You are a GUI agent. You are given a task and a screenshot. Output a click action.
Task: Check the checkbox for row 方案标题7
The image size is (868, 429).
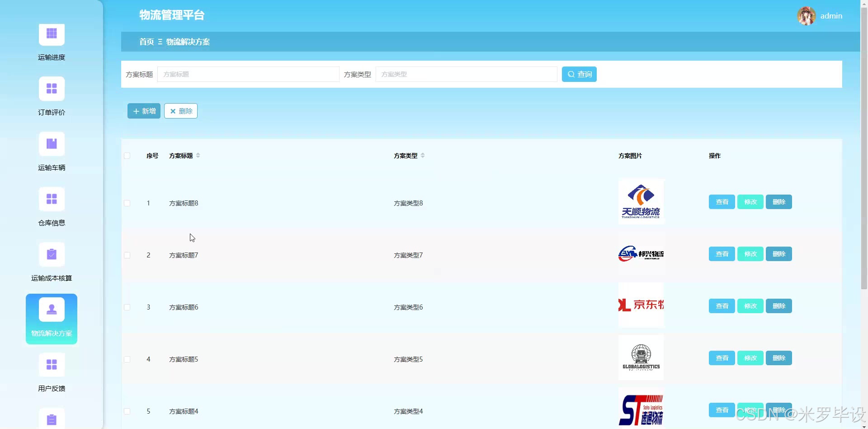tap(127, 255)
